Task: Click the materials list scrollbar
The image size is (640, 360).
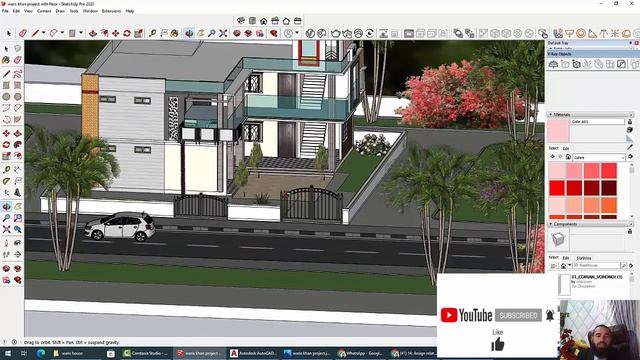Action: [631, 191]
